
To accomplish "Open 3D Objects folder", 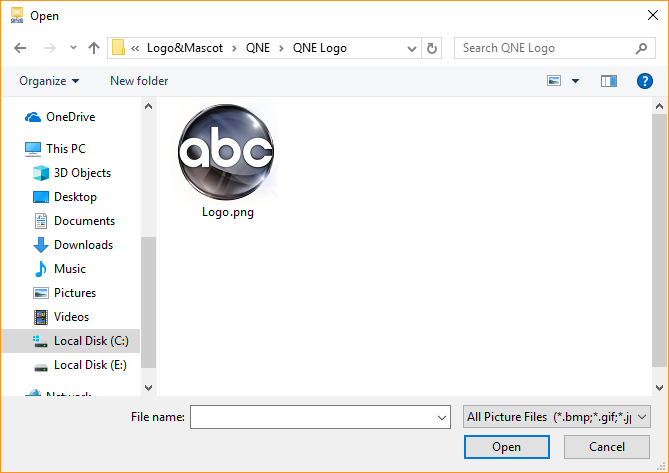I will (82, 173).
